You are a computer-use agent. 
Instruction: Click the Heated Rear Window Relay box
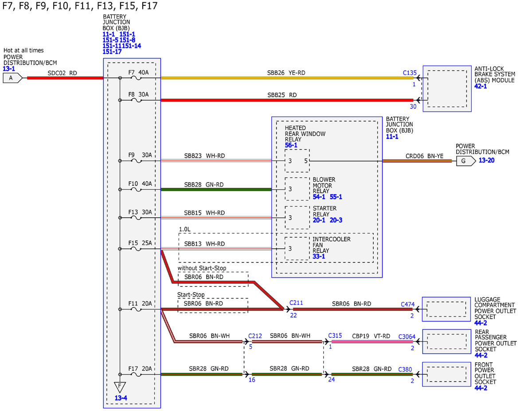point(297,161)
